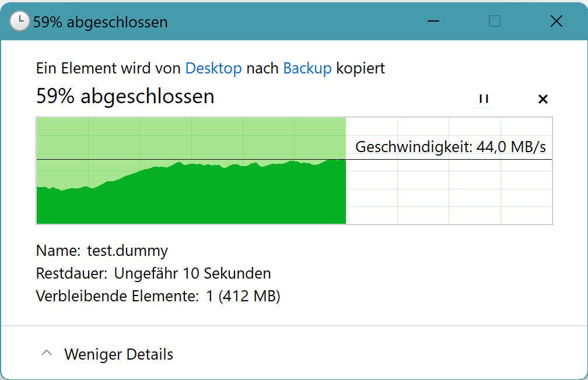Click the large "59% abgeschlossen" heading above the graph
The image size is (588, 380).
(125, 96)
